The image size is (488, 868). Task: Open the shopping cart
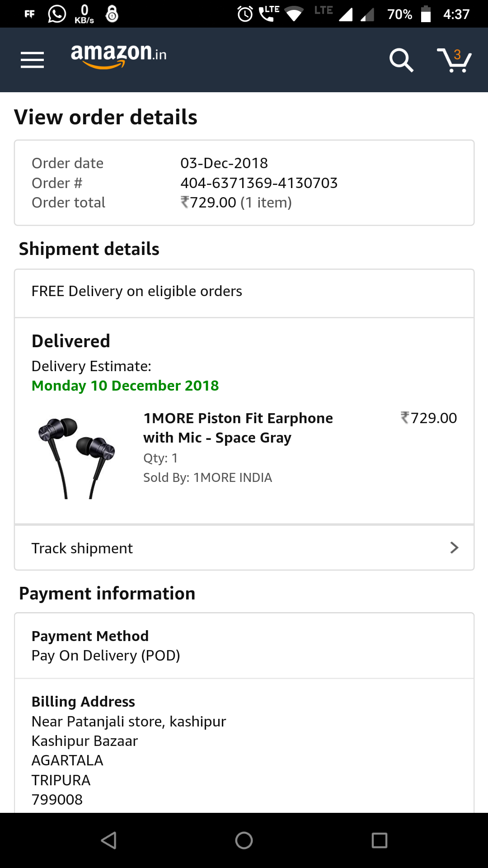tap(455, 60)
